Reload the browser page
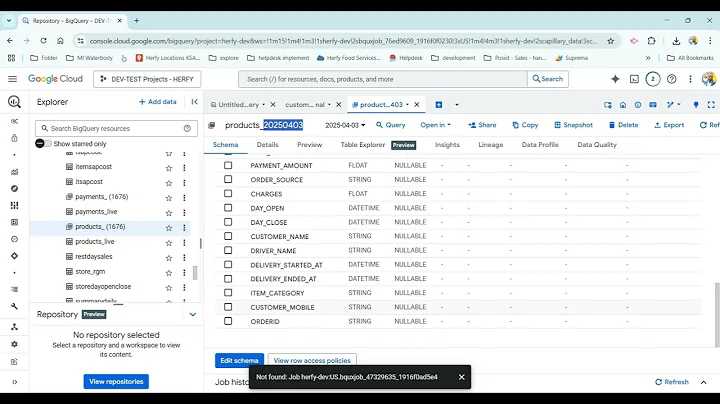The image size is (720, 404). click(43, 41)
